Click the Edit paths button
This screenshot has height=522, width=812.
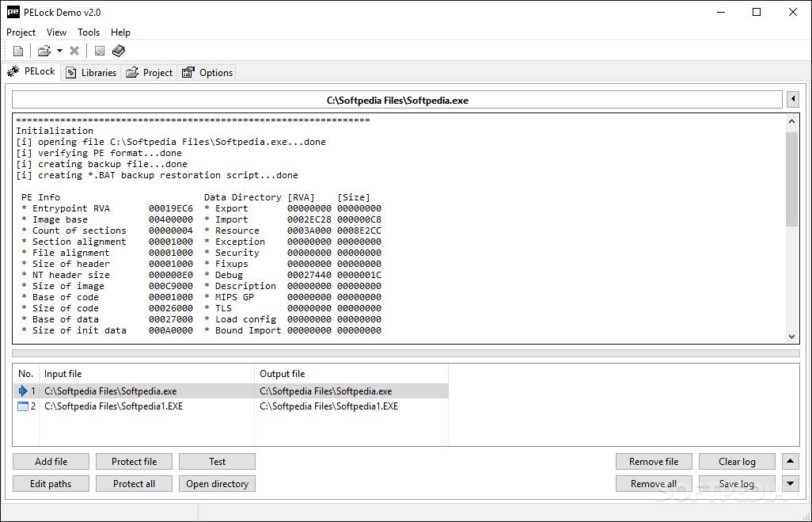51,484
